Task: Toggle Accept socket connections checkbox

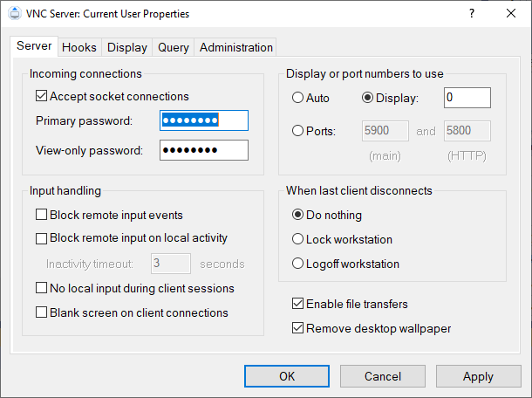Action: tap(42, 96)
